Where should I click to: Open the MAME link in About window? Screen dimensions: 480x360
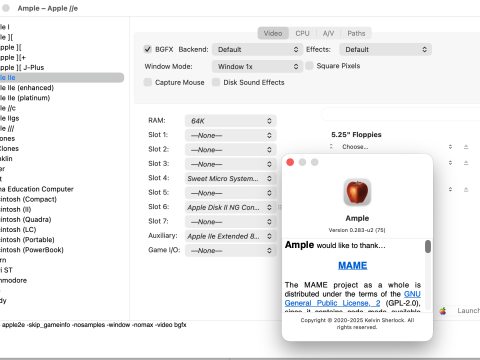point(353,265)
